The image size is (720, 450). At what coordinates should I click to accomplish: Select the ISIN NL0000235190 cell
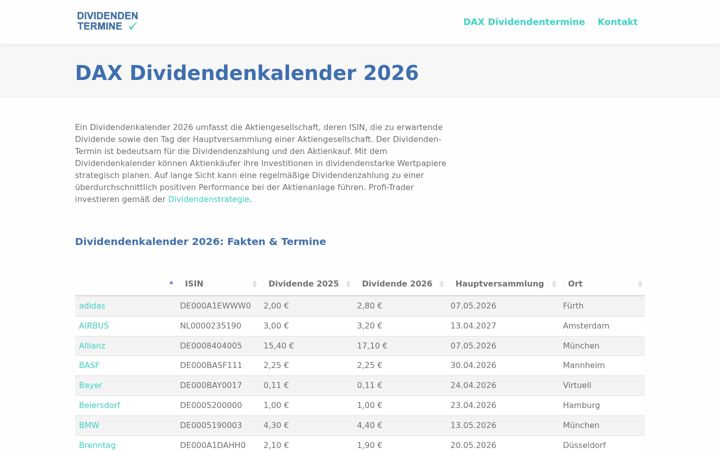point(210,326)
